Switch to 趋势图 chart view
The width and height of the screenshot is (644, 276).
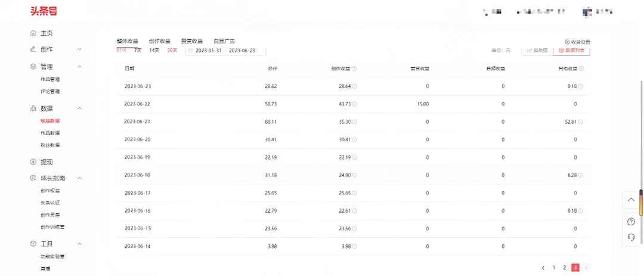537,50
